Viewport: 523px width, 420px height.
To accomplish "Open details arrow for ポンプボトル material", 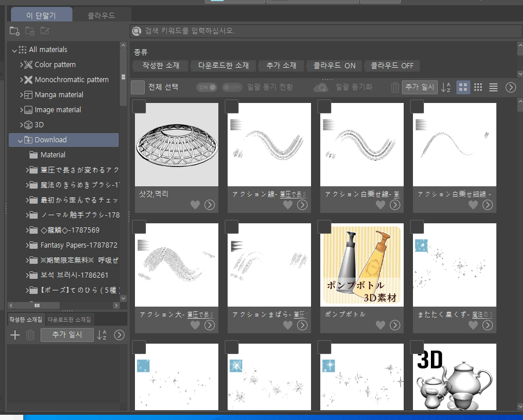I will [395, 325].
